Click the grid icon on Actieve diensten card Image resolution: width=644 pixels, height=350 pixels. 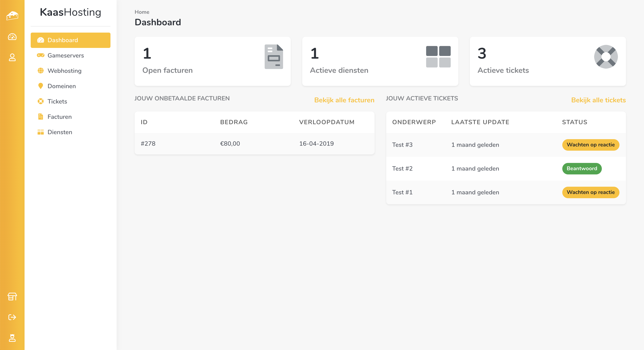(x=438, y=57)
